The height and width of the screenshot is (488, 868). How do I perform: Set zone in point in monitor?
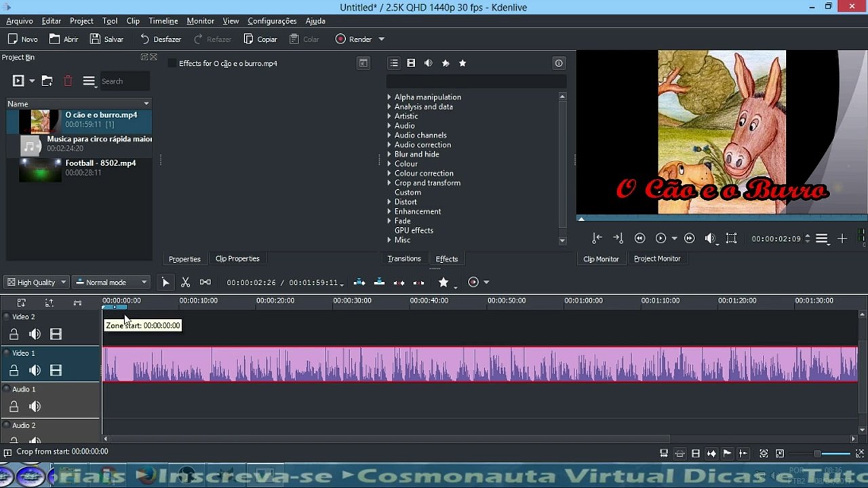(597, 238)
